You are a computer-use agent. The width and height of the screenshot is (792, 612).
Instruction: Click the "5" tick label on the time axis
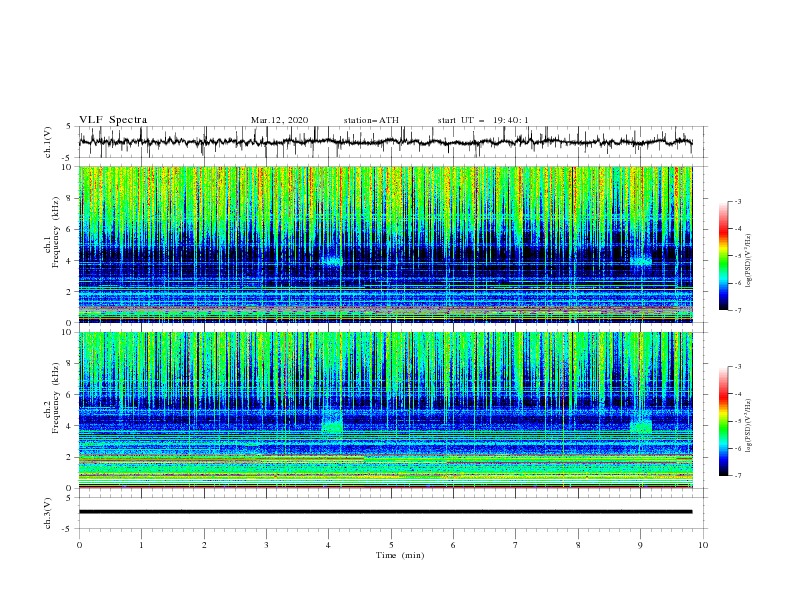tap(391, 545)
